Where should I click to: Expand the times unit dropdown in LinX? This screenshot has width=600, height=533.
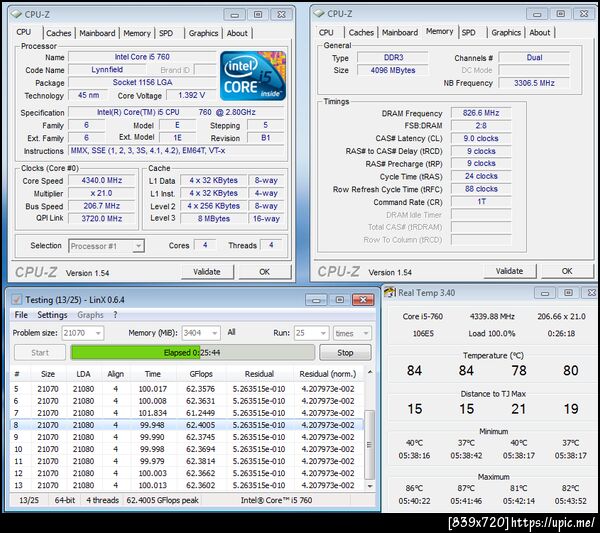(x=366, y=333)
